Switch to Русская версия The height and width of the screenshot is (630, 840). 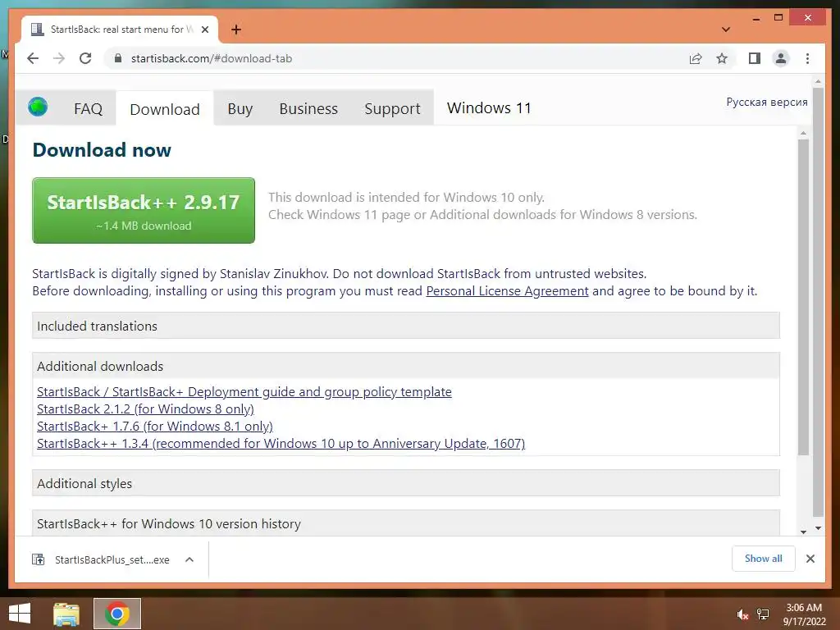(x=767, y=102)
